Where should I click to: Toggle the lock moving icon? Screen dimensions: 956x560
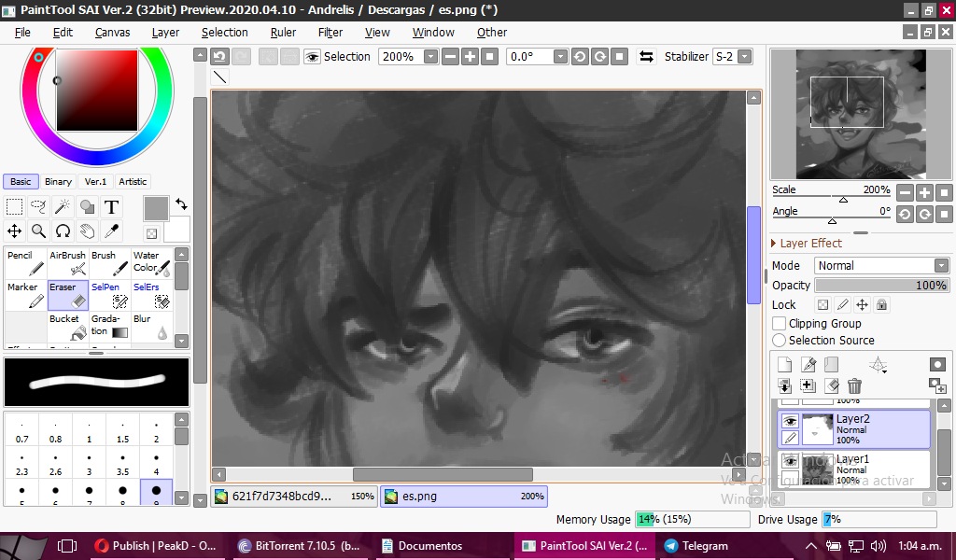coord(862,304)
